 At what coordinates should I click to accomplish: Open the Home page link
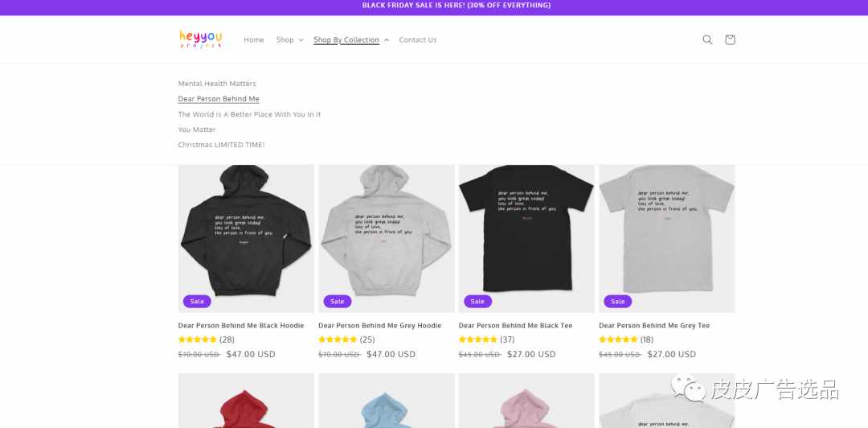coord(253,39)
